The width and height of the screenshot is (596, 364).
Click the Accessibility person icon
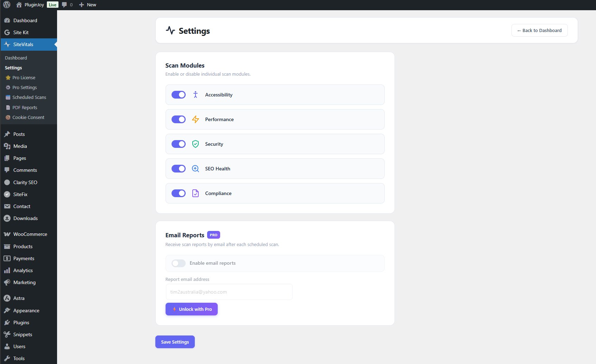(195, 95)
